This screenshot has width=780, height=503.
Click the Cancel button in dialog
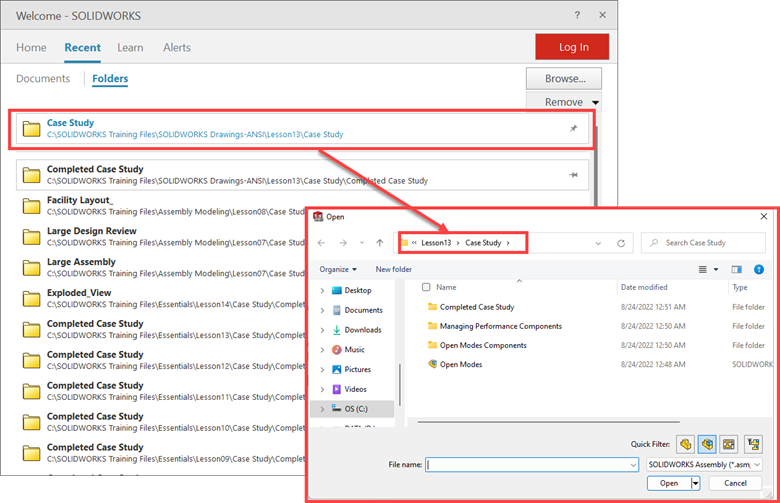point(735,483)
